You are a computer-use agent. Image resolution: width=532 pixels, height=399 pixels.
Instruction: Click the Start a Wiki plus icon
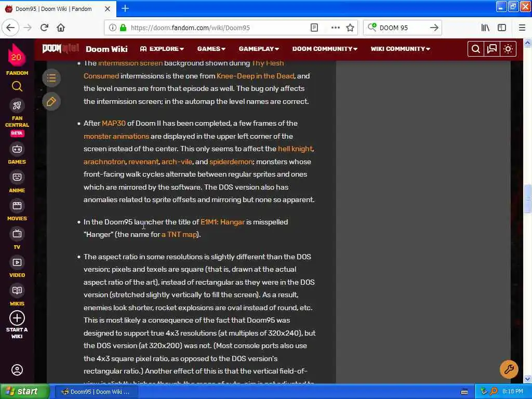coord(17,318)
